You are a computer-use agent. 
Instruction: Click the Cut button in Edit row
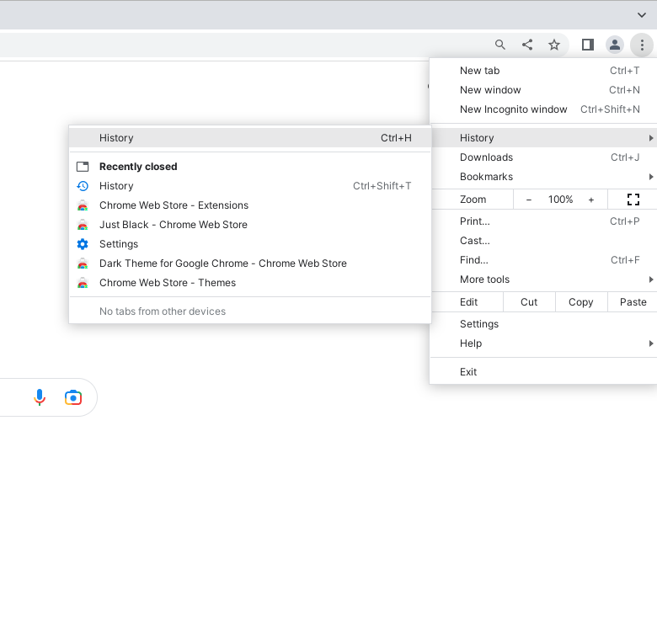[x=529, y=302]
